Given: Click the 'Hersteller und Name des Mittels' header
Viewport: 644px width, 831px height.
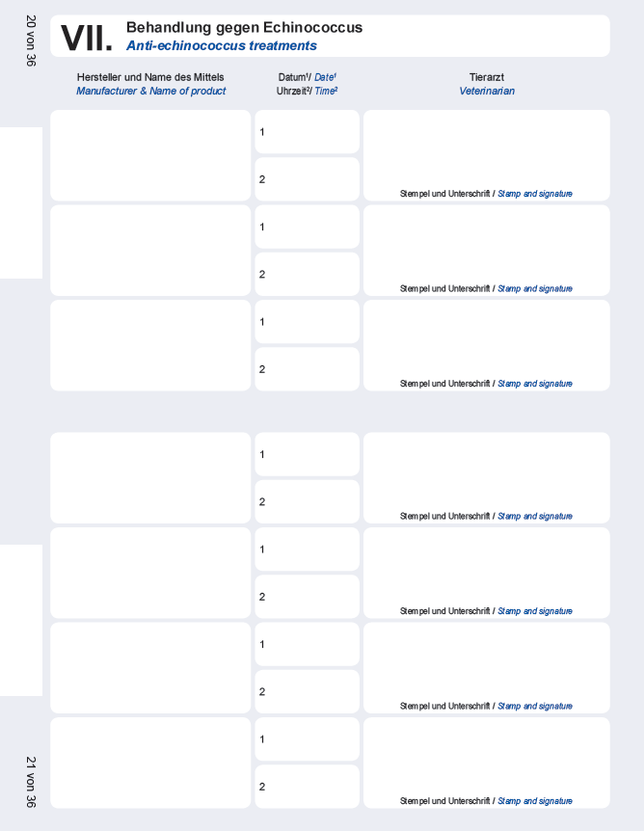Looking at the screenshot, I should (150, 77).
